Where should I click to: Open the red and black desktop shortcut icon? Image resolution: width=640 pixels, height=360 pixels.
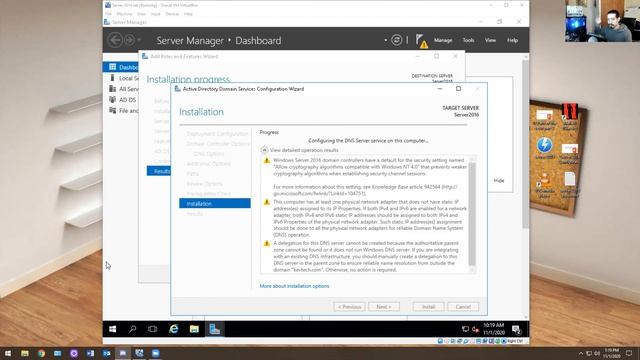click(x=569, y=116)
